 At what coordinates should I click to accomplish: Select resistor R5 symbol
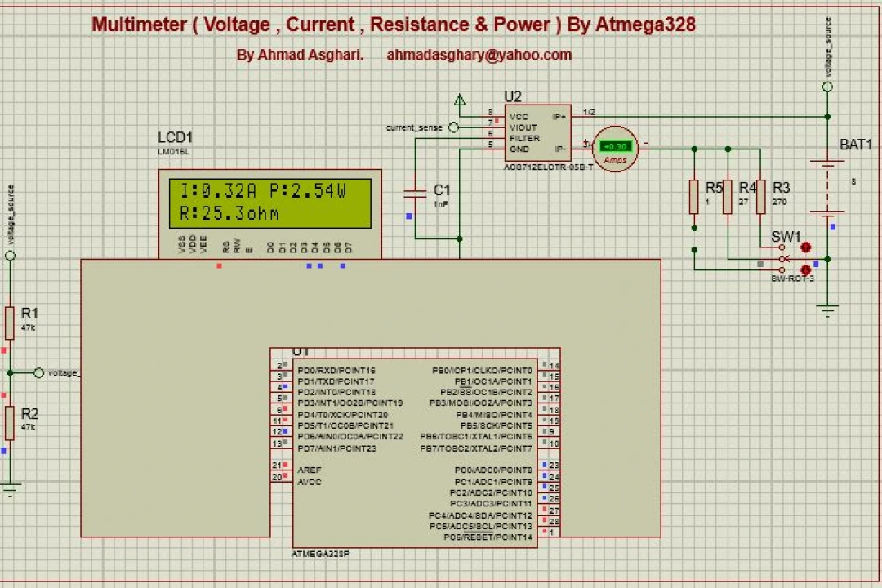(x=694, y=197)
